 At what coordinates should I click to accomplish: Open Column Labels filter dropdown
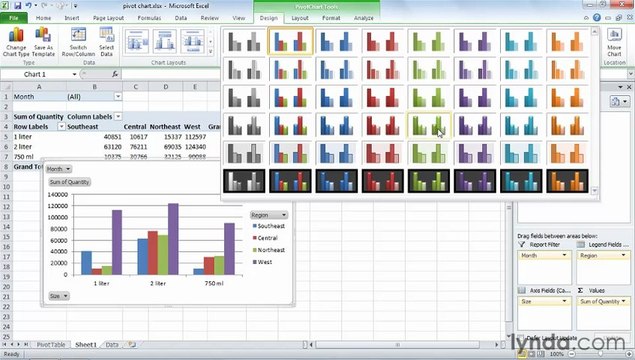click(118, 117)
